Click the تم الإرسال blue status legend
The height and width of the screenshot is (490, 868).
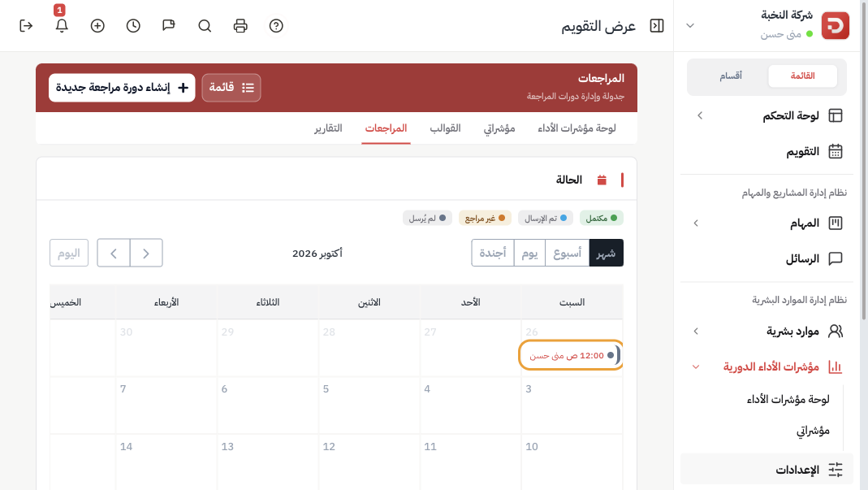546,218
